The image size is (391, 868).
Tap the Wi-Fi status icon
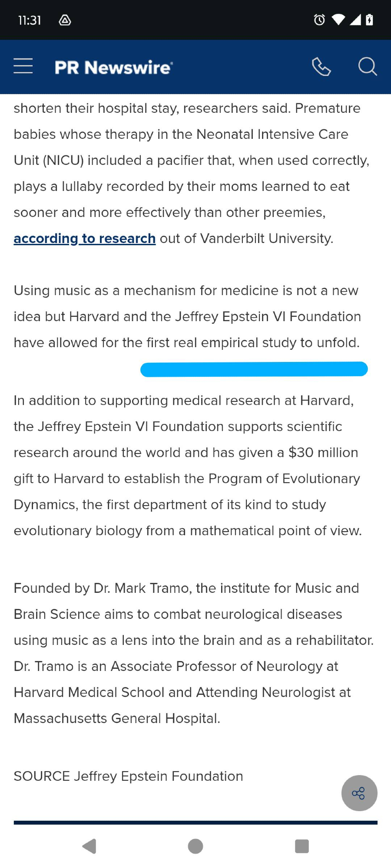coord(338,20)
